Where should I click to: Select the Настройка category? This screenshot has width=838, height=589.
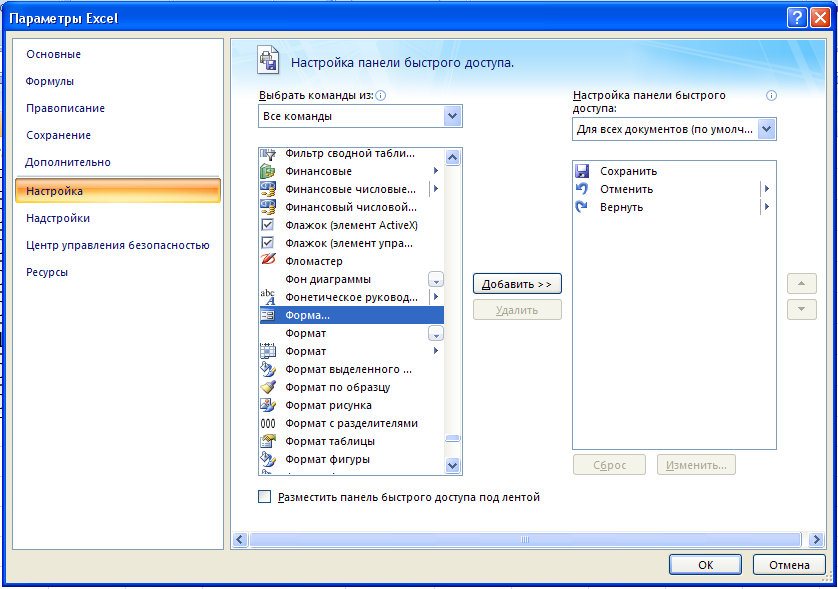[118, 191]
